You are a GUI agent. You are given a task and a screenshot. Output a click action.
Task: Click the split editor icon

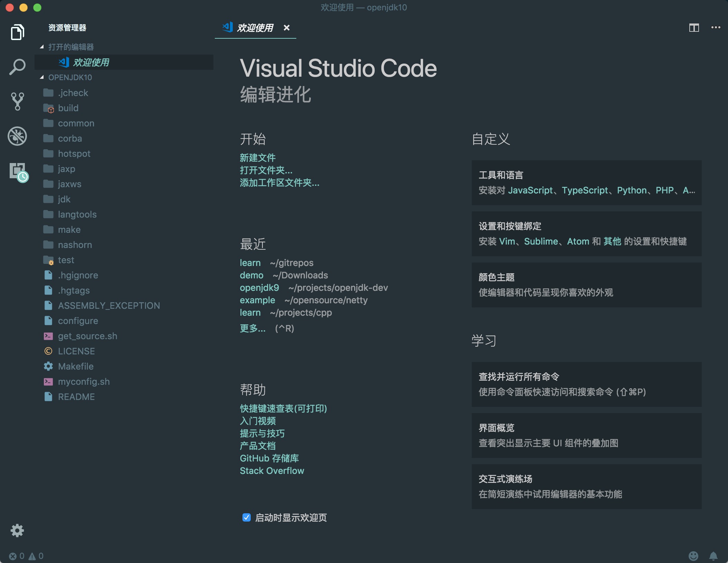pos(694,28)
